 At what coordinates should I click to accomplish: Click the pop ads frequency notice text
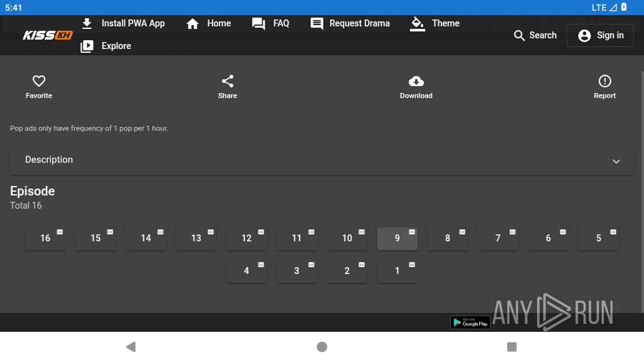click(x=89, y=128)
